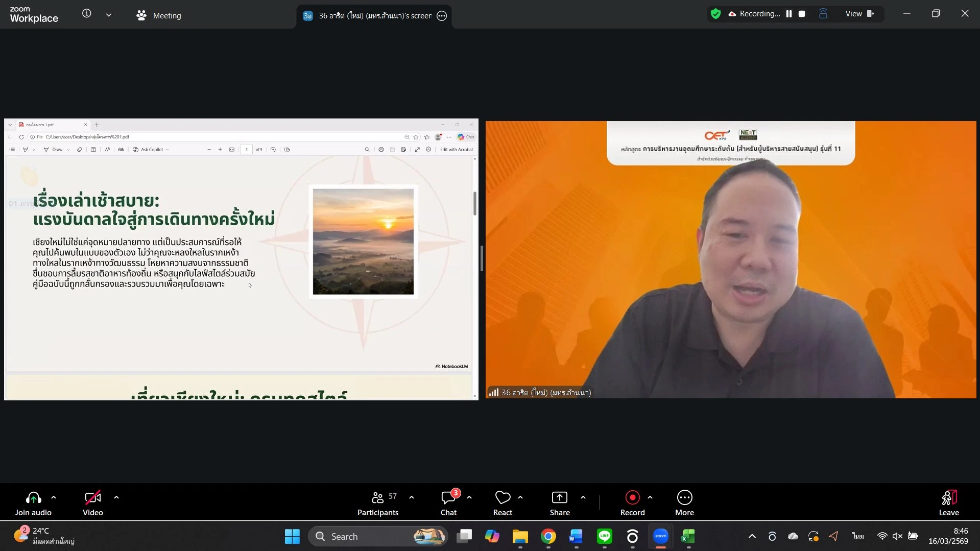
Task: Turn on camera with Video button
Action: [93, 503]
